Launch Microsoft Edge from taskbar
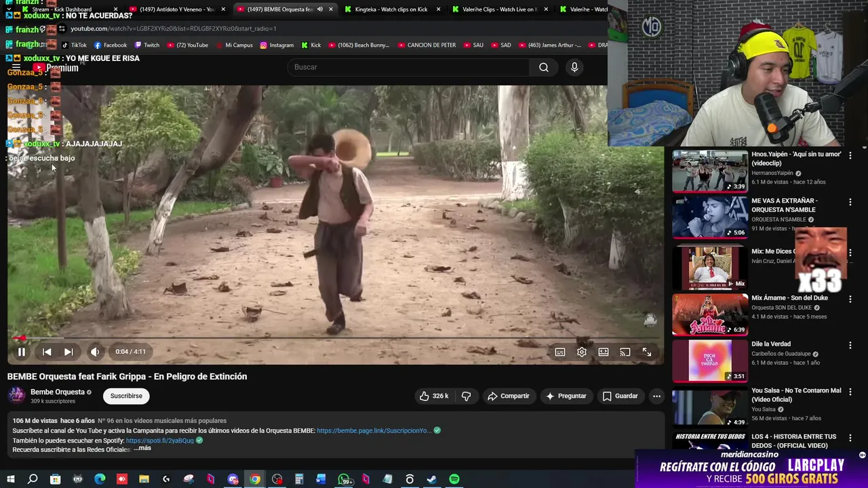The height and width of the screenshot is (488, 868). click(100, 479)
